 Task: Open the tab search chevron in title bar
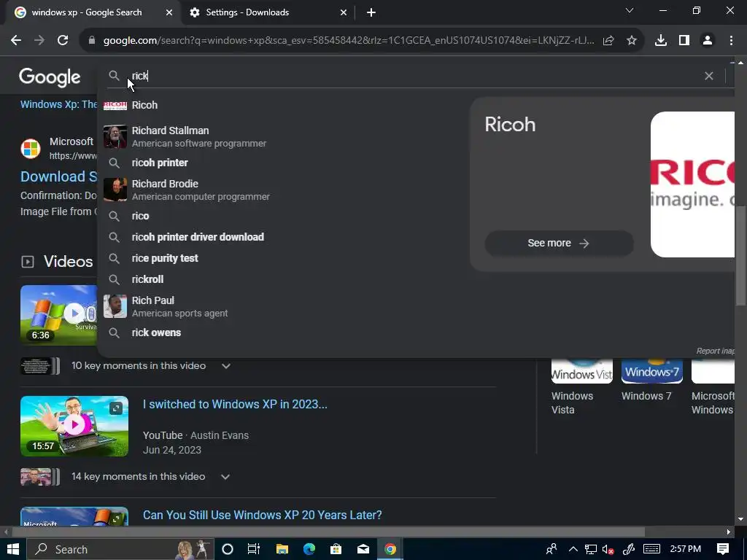(x=630, y=10)
